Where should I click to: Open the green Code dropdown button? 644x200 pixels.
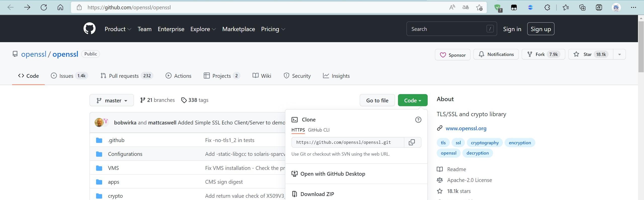coord(413,100)
